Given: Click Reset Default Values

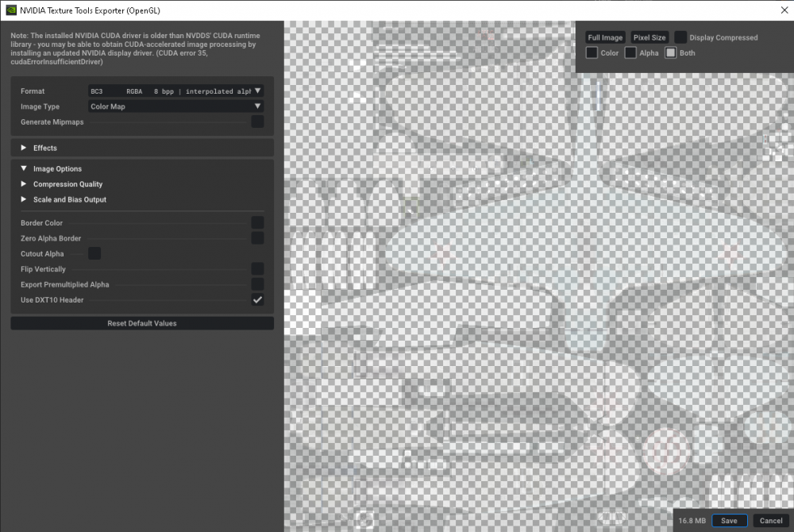Looking at the screenshot, I should point(141,323).
